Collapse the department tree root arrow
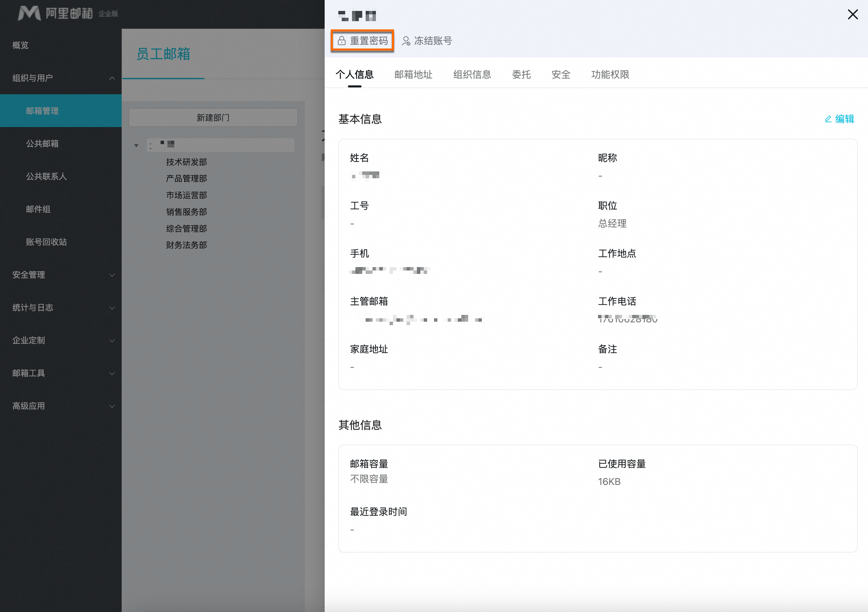 coord(136,145)
